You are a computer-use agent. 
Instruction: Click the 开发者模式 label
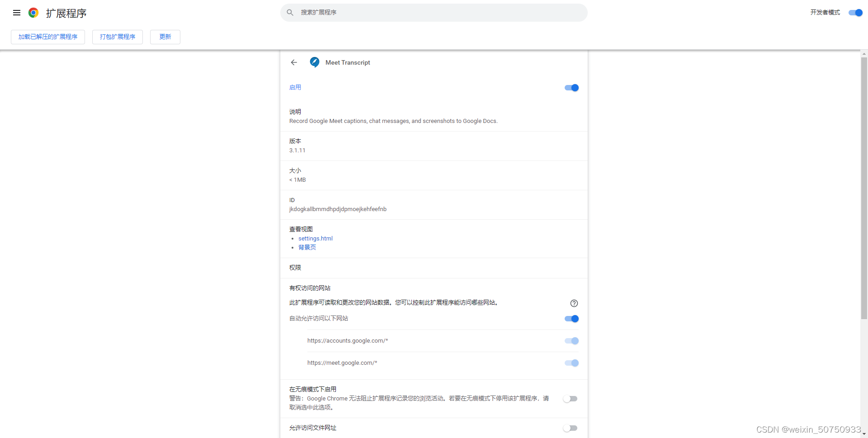[825, 13]
